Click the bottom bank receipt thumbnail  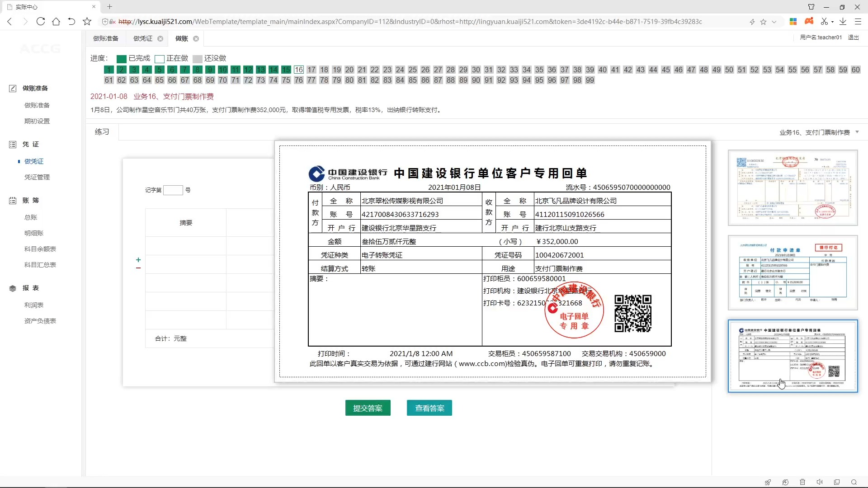793,356
